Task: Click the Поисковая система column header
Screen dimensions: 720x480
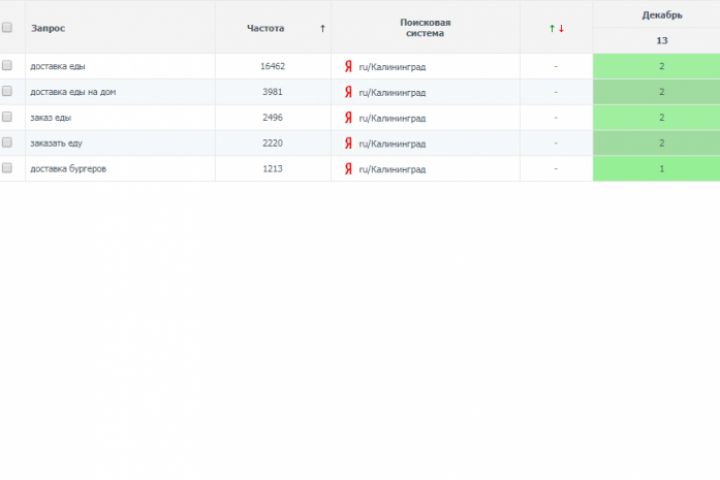Action: click(x=425, y=28)
